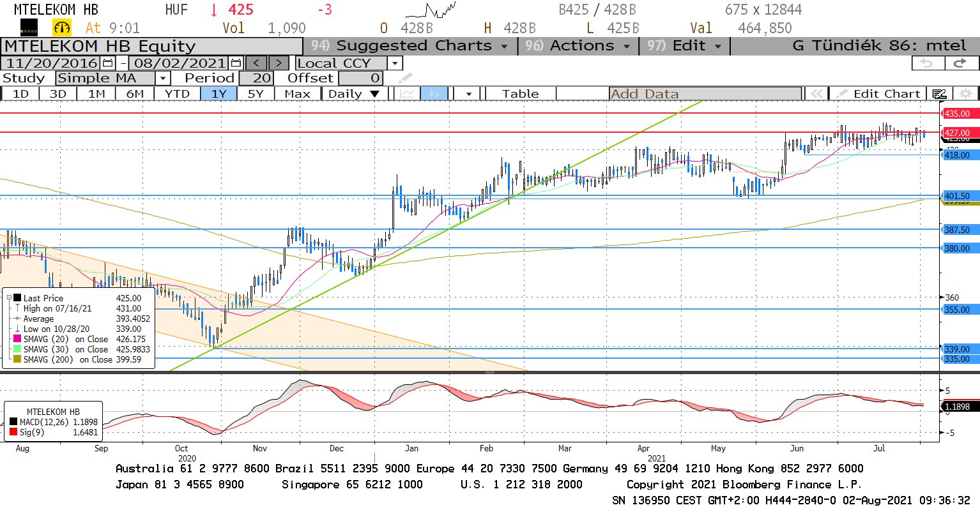This screenshot has width=980, height=519.
Task: Select the 3D range tab
Action: (x=58, y=93)
